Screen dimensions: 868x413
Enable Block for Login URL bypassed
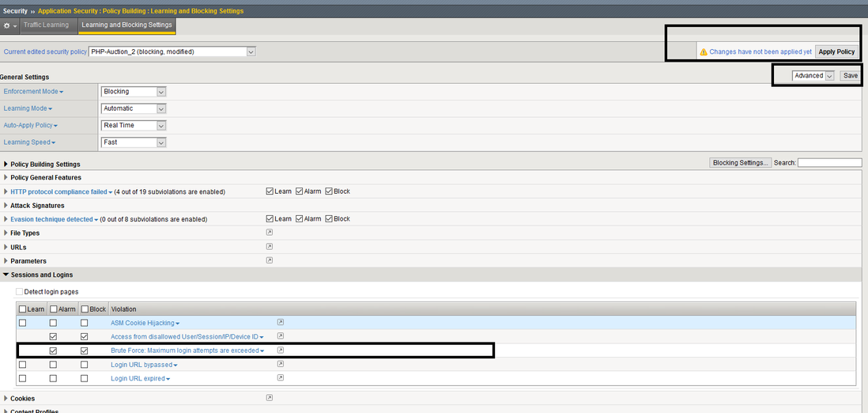click(x=84, y=364)
